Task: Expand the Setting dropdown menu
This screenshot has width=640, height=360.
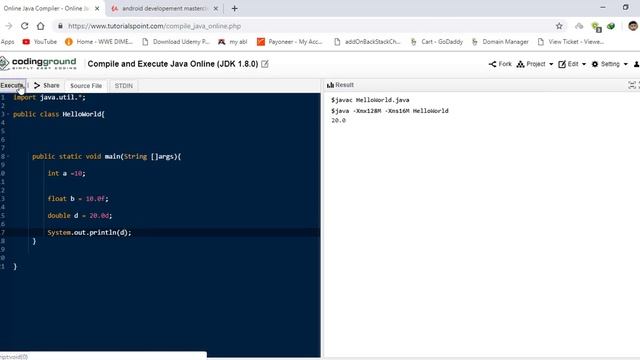Action: click(609, 64)
